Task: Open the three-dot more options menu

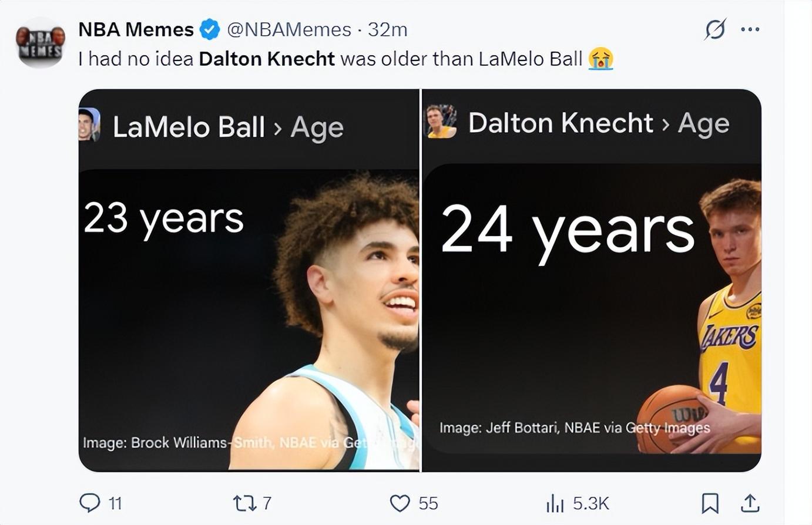Action: [750, 29]
